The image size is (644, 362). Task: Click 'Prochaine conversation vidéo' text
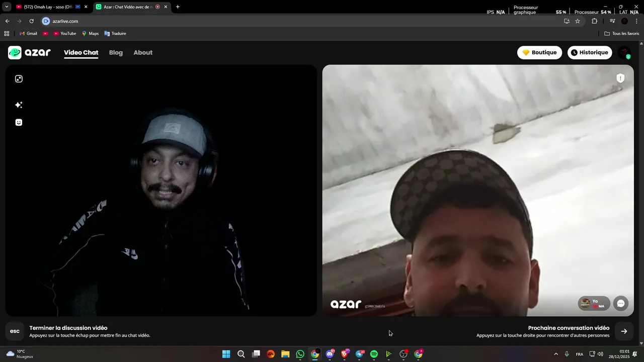[569, 328]
